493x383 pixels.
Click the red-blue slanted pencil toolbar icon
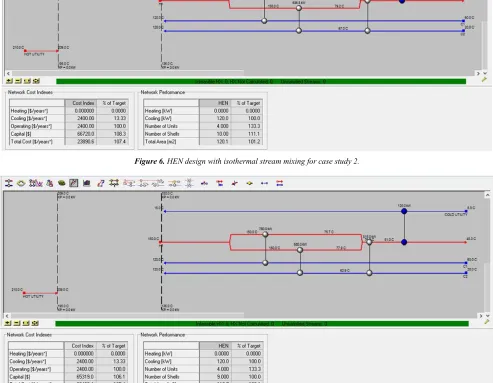[101, 183]
